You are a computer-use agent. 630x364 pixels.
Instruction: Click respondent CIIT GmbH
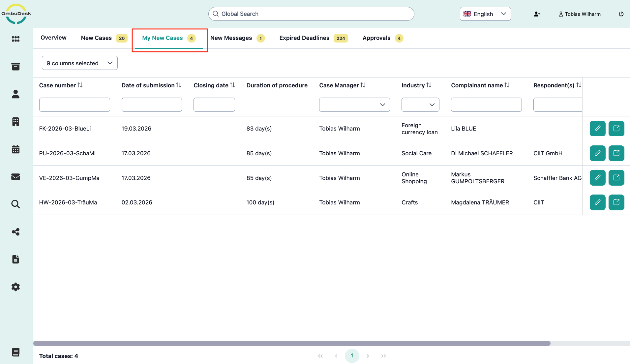548,153
